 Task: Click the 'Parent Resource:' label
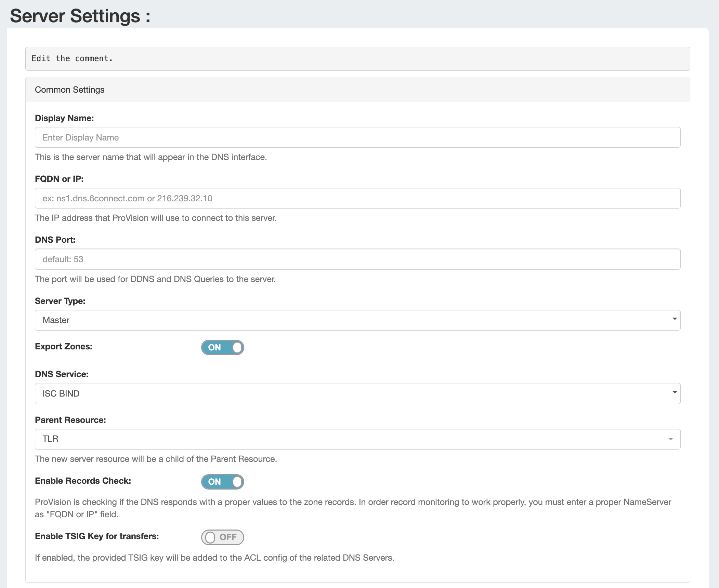(x=70, y=420)
